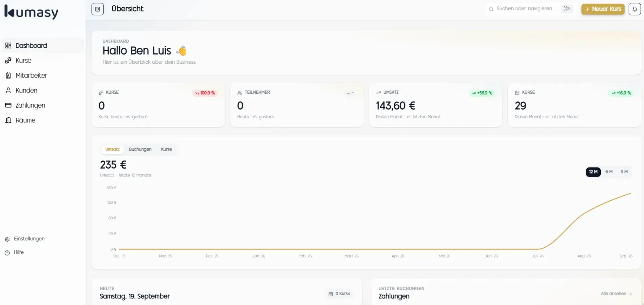Switch chart to Buchungen tab
The image size is (644, 305).
pos(140,149)
